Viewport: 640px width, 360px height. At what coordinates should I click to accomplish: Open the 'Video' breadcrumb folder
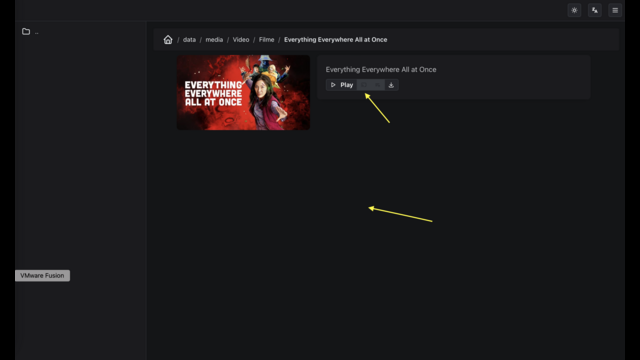[x=241, y=40]
